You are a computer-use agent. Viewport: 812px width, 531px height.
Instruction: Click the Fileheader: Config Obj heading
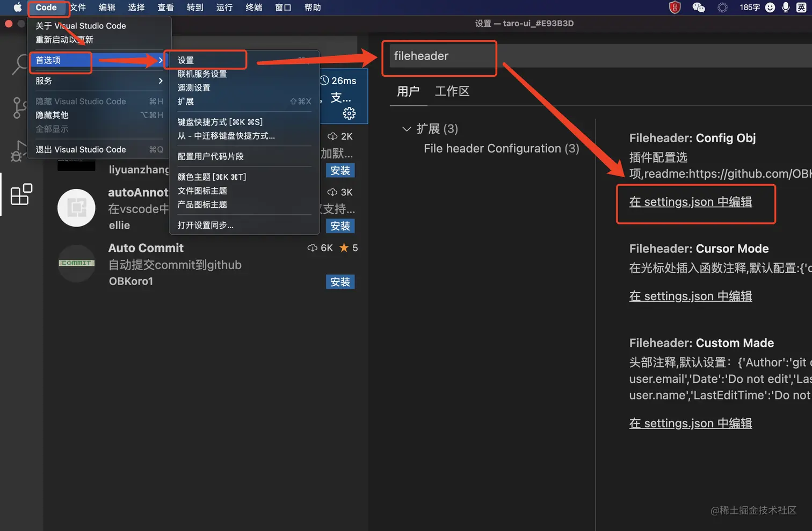(x=692, y=138)
